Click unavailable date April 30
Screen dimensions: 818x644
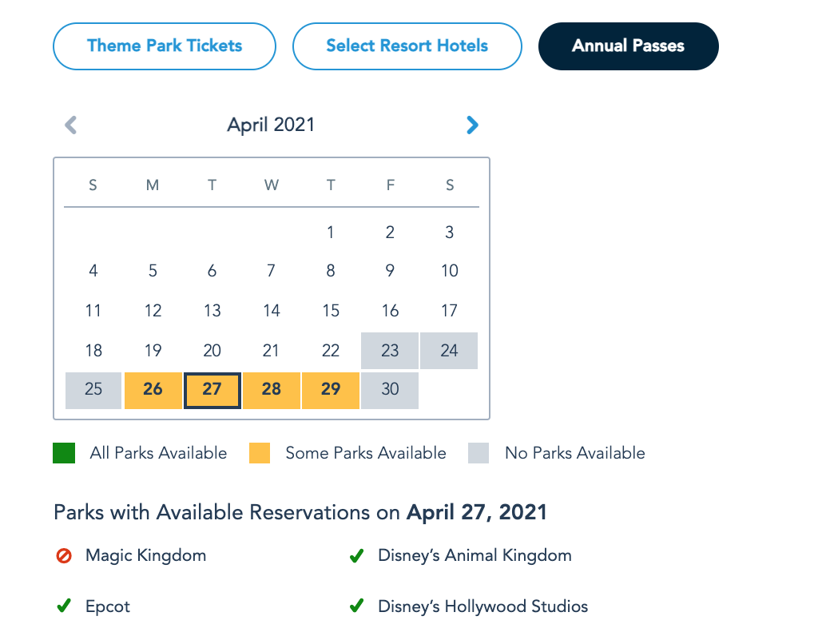390,389
